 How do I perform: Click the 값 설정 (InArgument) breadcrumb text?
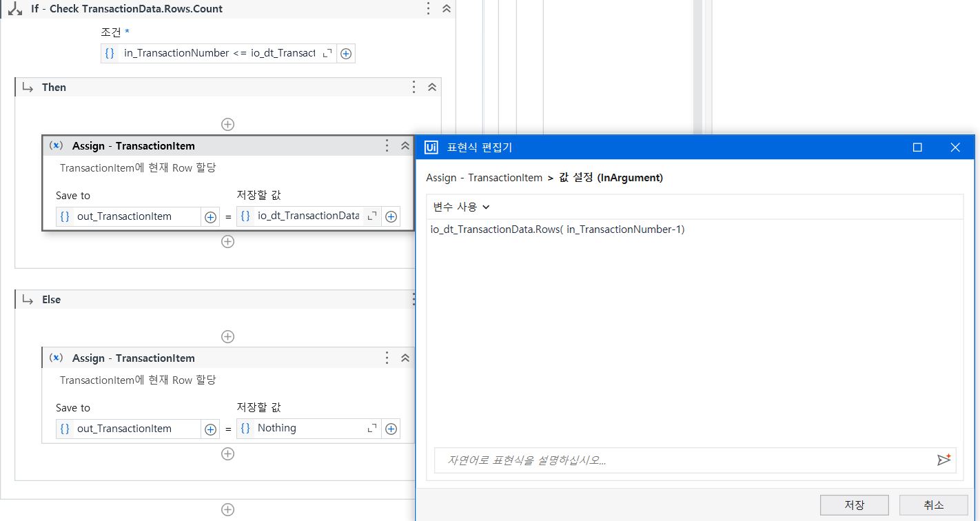(x=610, y=178)
